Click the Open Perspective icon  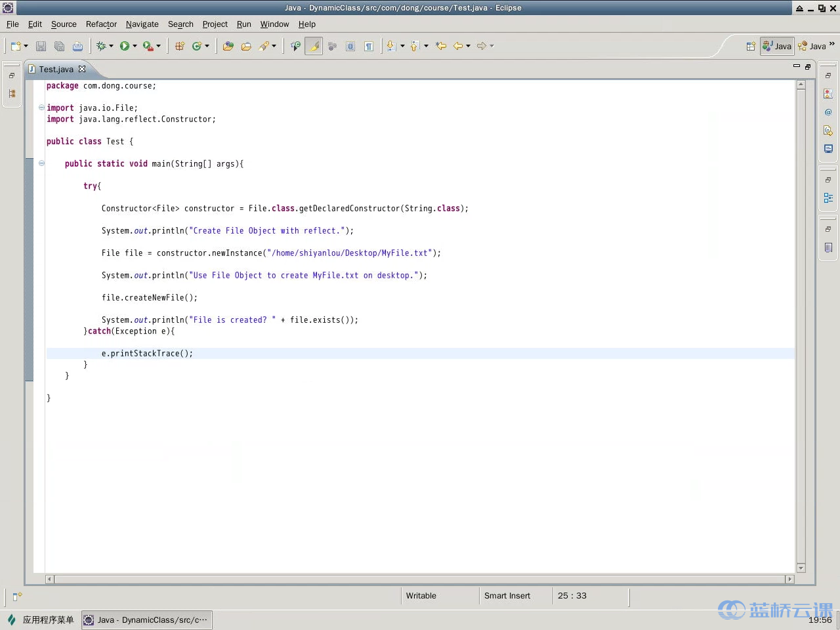click(x=751, y=46)
